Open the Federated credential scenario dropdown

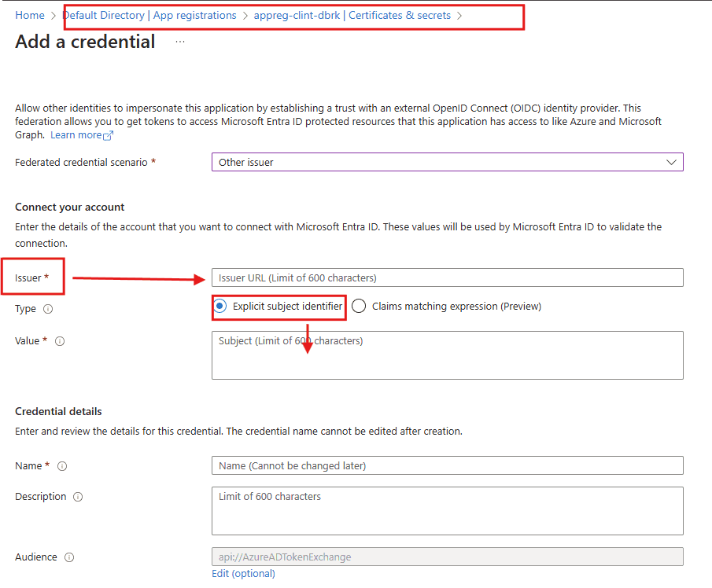point(447,162)
